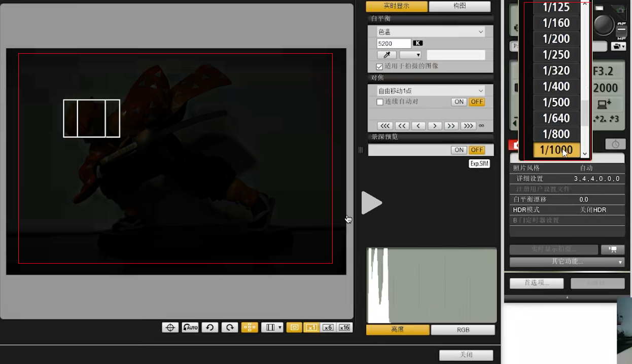Click the 照片风格 row
Image resolution: width=632 pixels, height=364 pixels.
[567, 168]
